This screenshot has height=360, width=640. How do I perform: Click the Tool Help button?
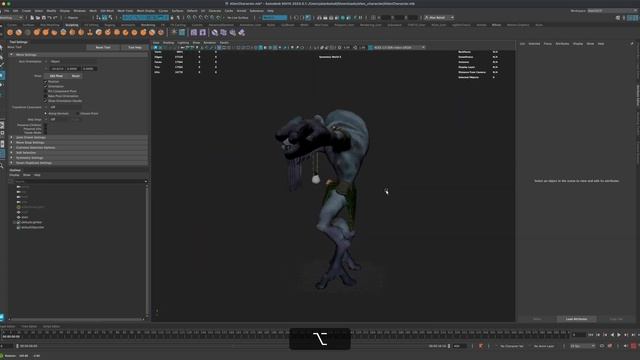click(x=135, y=47)
